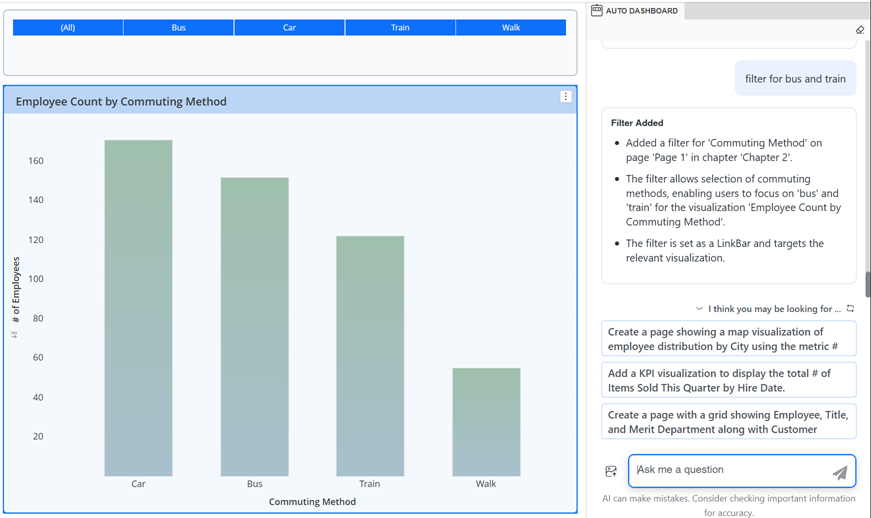Toggle the Bus filter in link bar
871x518 pixels.
178,28
